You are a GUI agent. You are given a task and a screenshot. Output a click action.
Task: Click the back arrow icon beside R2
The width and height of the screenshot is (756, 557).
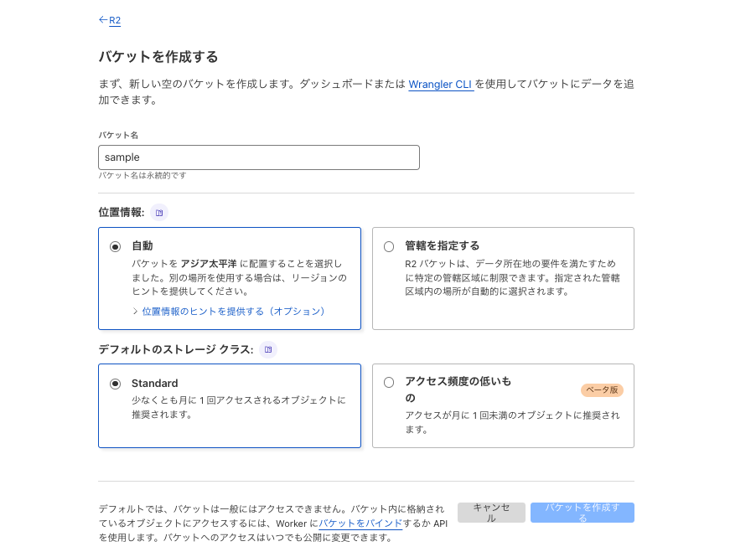(x=103, y=20)
